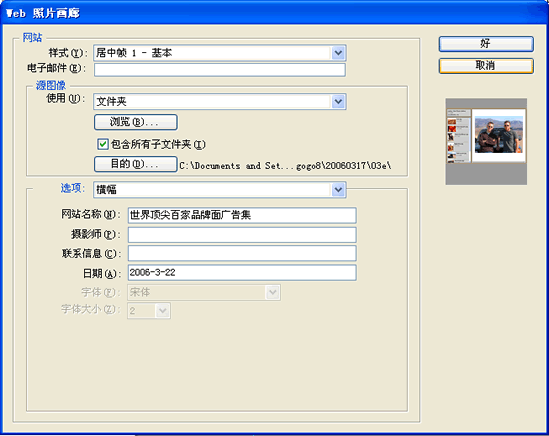549x436 pixels.
Task: Click the destination path text C:\Documents and Set...
Action: (x=285, y=166)
